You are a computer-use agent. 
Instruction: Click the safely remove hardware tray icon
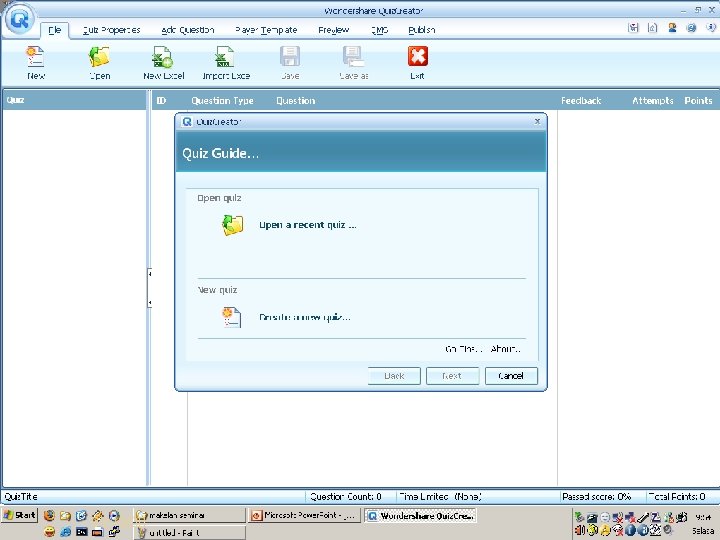click(x=579, y=518)
